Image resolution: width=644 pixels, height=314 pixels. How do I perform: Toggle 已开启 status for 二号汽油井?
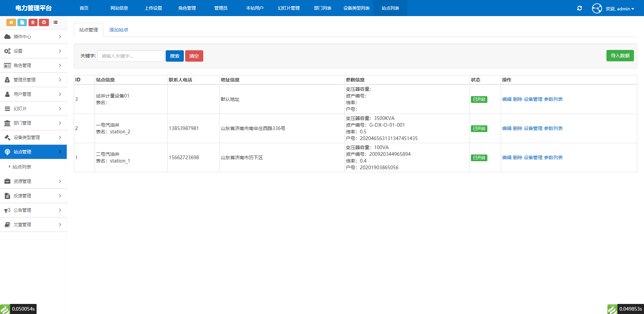[x=479, y=158]
